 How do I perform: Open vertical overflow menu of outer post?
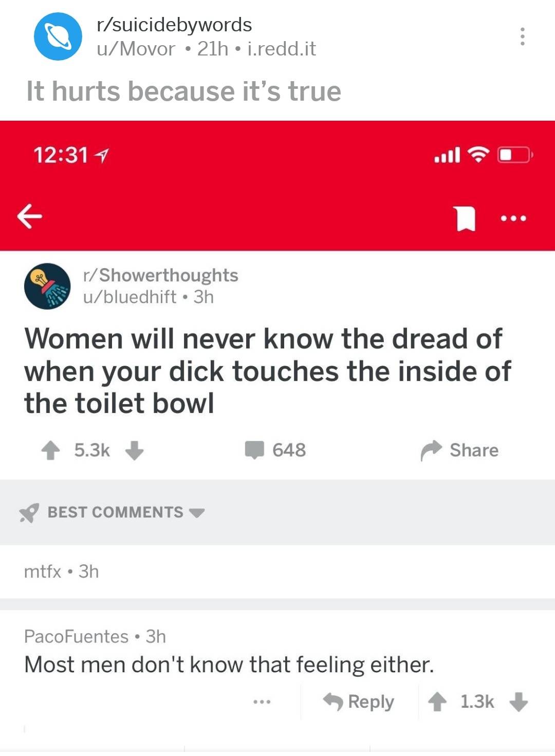point(522,36)
